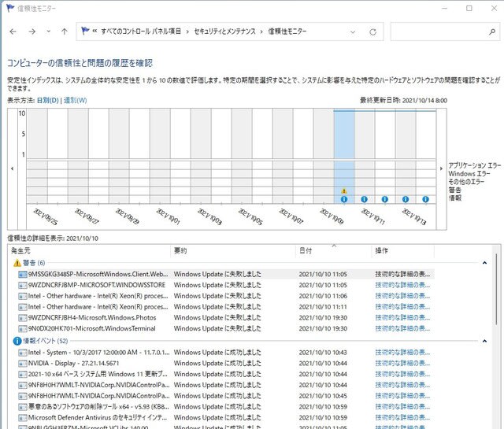Select NVIDIAControlPanel row at 10:45
This screenshot has height=429, width=504.
(x=226, y=396)
